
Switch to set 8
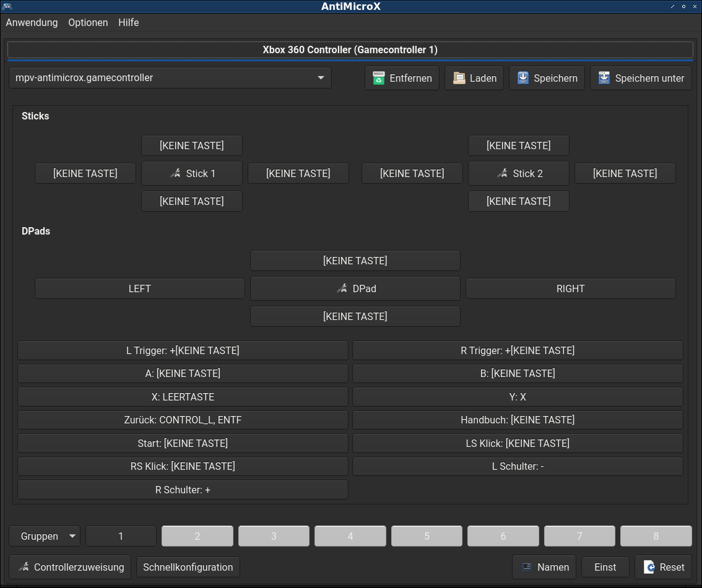(656, 536)
